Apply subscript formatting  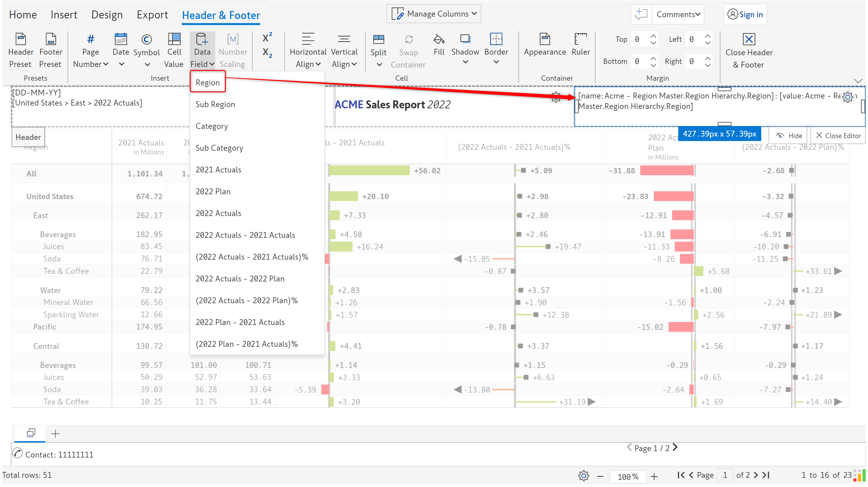[267, 52]
